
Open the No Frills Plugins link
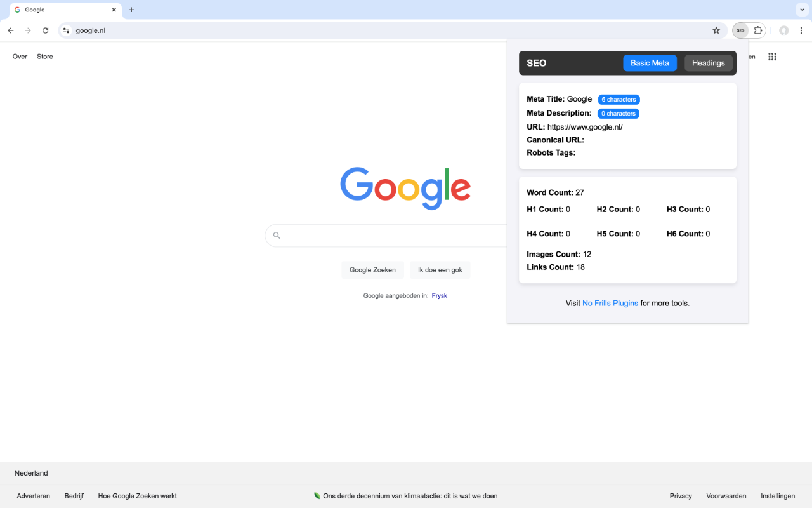point(610,303)
